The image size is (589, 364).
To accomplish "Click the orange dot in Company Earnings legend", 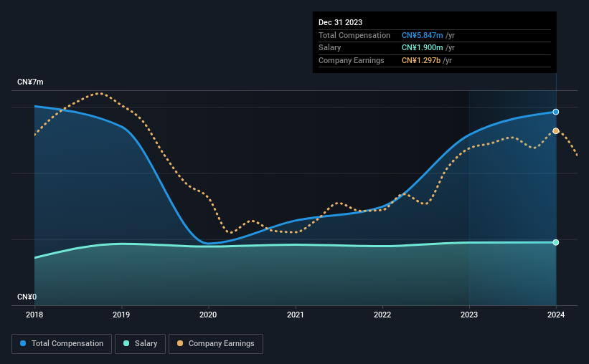I will tap(180, 343).
